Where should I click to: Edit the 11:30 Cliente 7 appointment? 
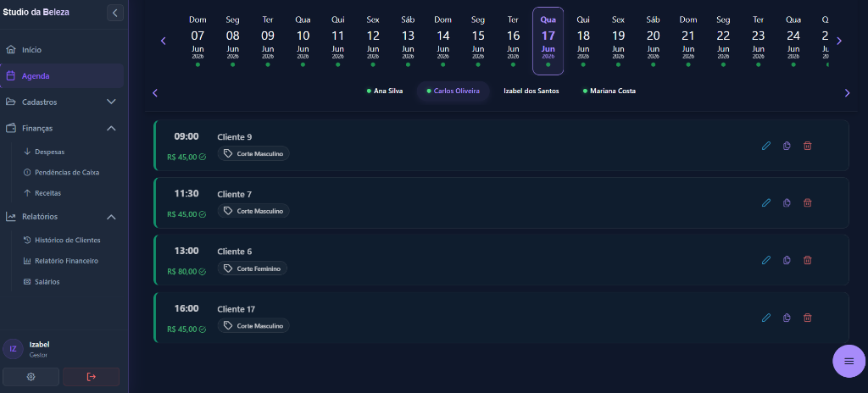766,202
